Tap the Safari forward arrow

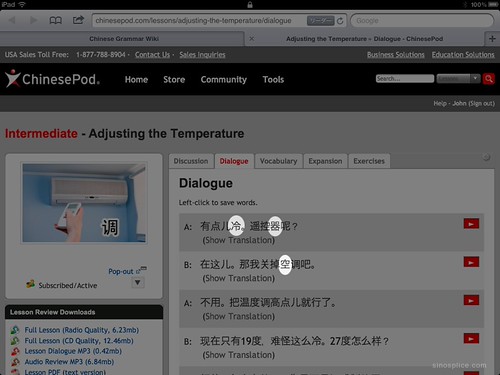pyautogui.click(x=33, y=20)
